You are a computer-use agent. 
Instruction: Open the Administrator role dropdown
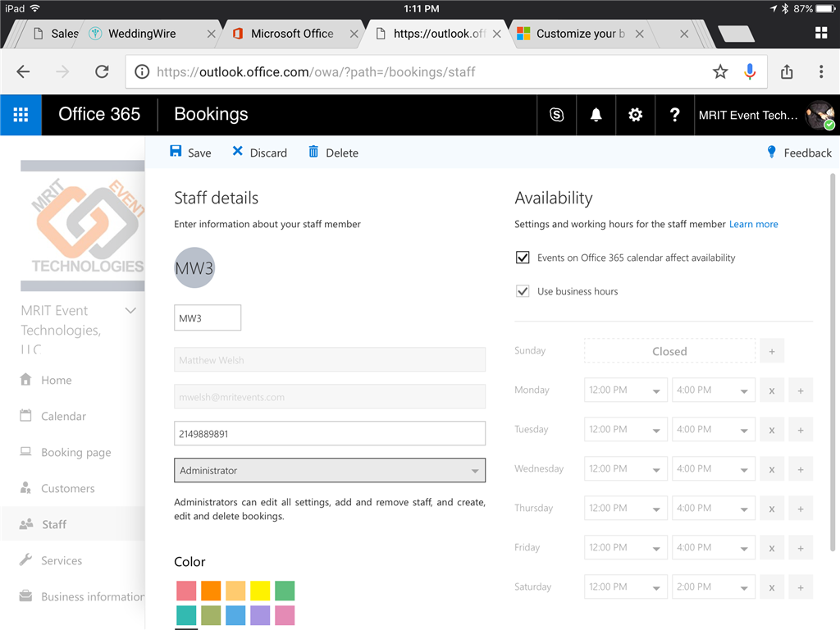coord(330,470)
